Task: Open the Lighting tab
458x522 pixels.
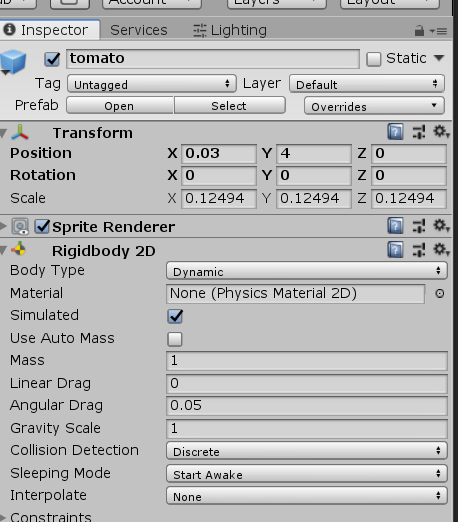Action: [230, 30]
